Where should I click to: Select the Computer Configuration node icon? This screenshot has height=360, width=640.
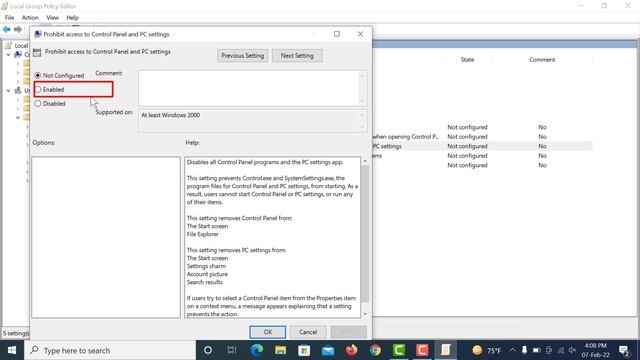[18, 54]
